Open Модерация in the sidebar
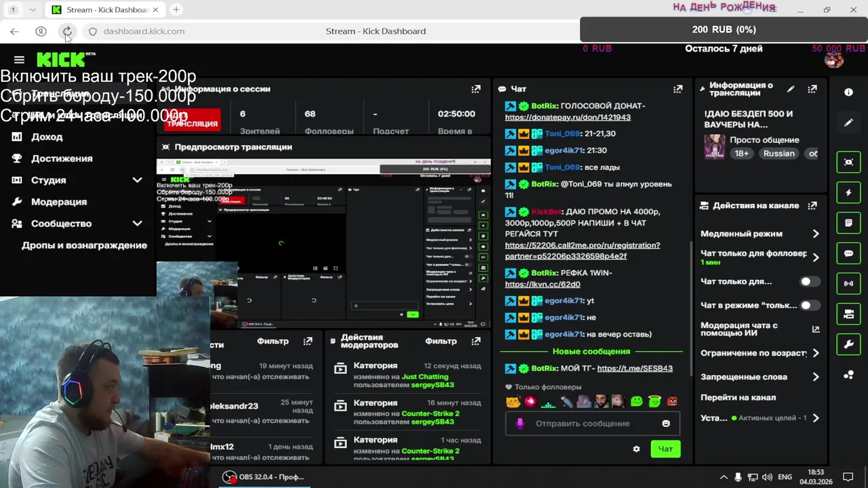This screenshot has height=488, width=868. click(59, 202)
